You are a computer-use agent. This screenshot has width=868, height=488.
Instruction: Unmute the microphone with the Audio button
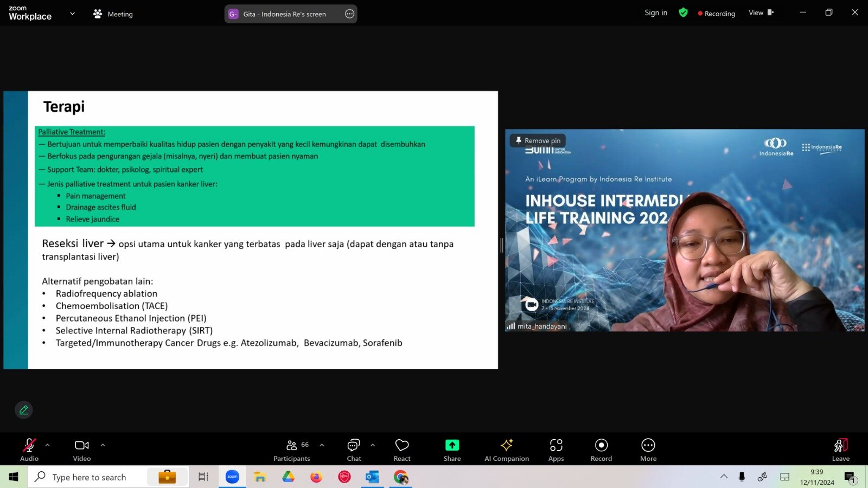click(29, 450)
